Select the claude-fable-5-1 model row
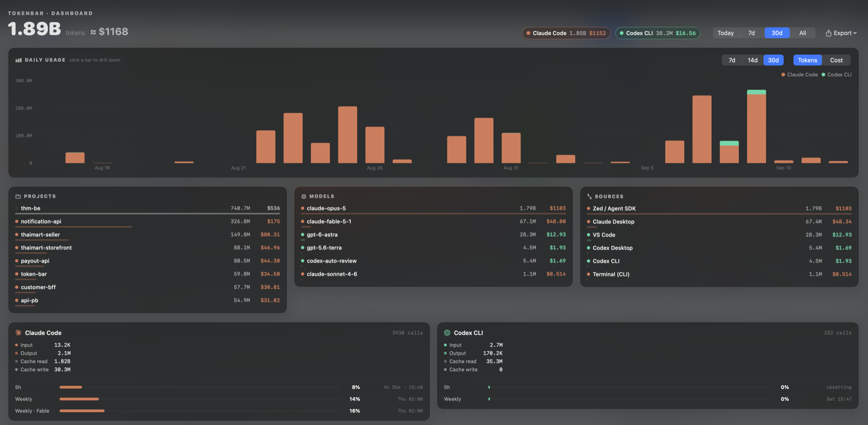Image resolution: width=868 pixels, height=425 pixels. pos(434,221)
